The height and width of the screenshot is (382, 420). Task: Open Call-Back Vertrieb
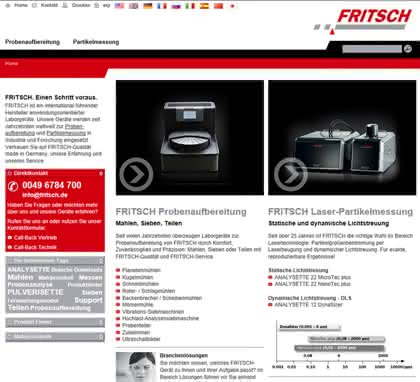[x=35, y=238]
